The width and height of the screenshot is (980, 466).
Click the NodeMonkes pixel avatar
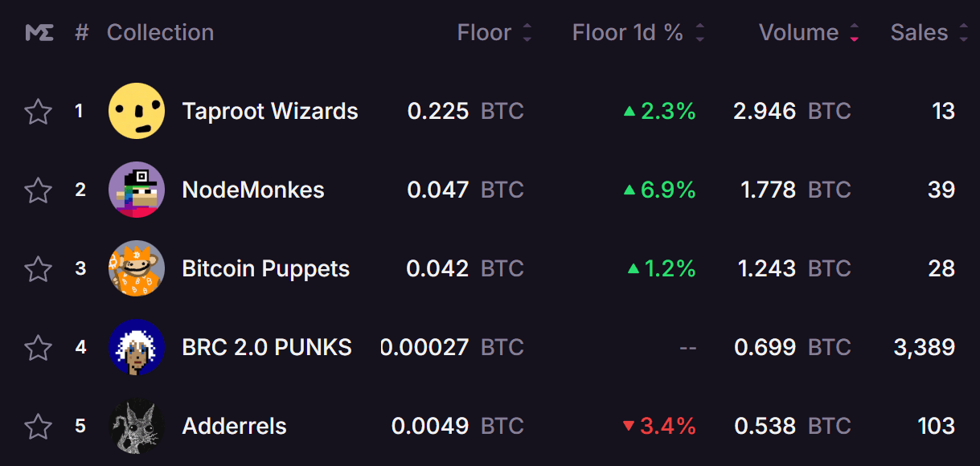click(x=137, y=190)
